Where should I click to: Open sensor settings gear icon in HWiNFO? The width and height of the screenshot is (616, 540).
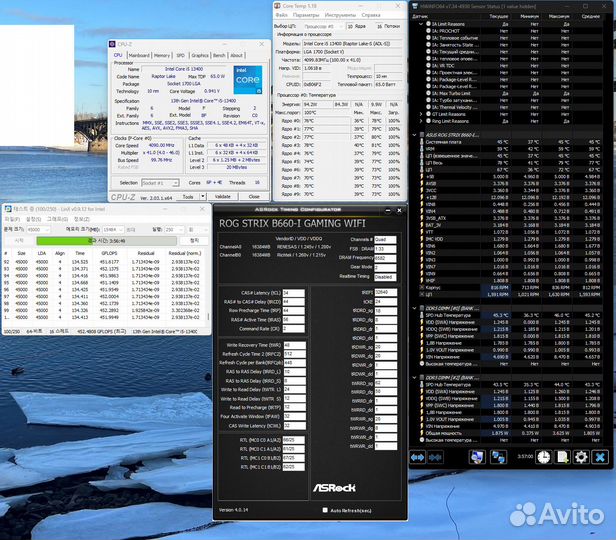(x=581, y=457)
